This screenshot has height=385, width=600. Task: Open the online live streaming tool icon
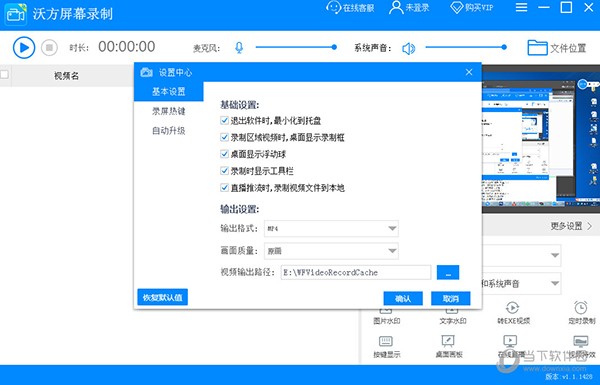coord(510,341)
